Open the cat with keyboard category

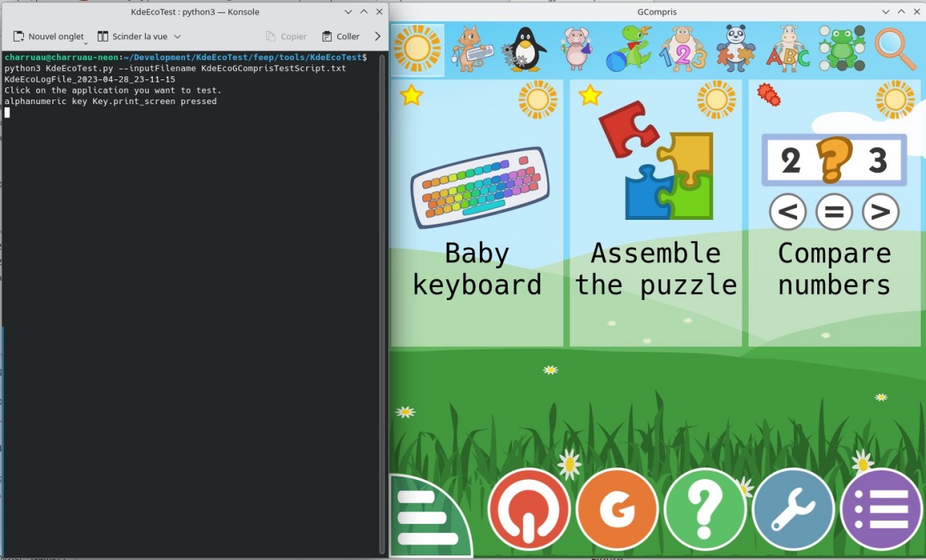(472, 49)
